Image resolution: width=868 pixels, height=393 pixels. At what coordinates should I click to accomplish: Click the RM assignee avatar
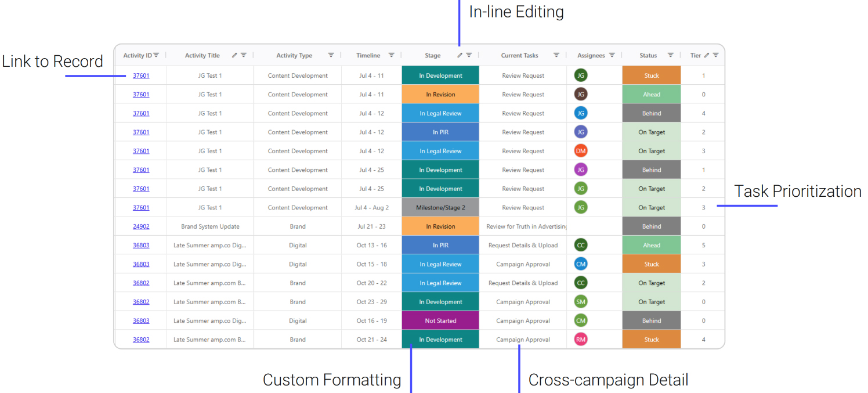pos(581,340)
